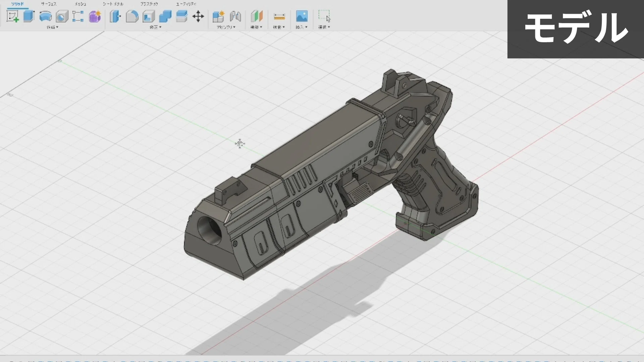Switch to the ユーティリティ tab
The image size is (644, 362).
186,4
